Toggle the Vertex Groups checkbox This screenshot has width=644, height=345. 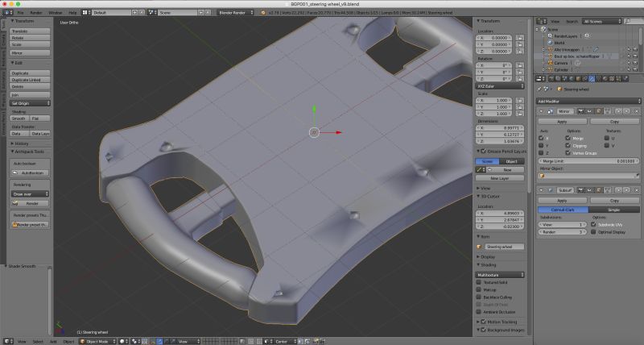tap(568, 152)
